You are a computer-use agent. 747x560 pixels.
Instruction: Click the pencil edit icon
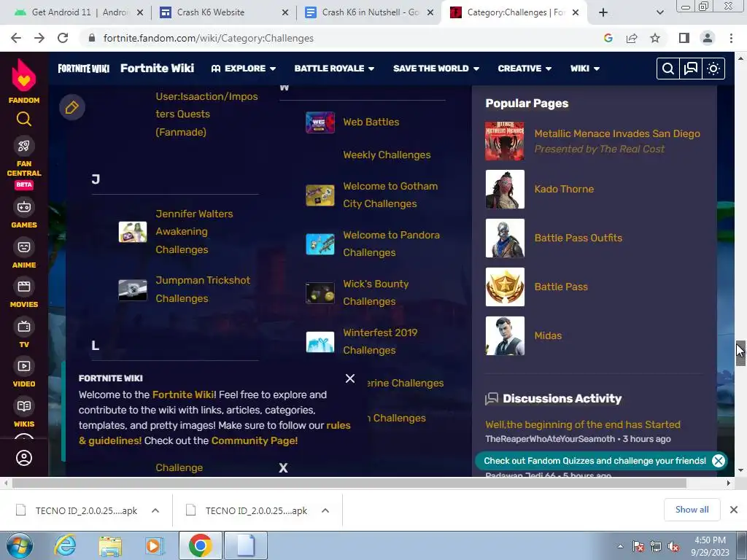coord(72,108)
